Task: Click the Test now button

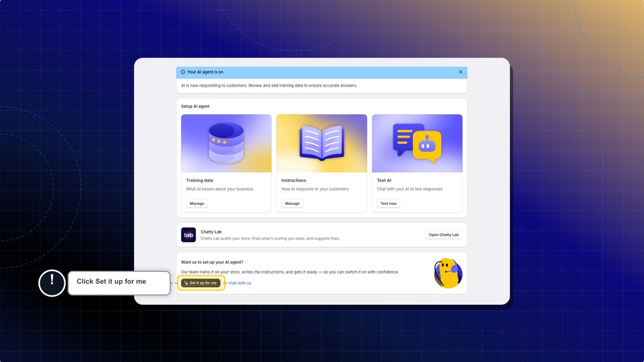Action: [x=389, y=204]
